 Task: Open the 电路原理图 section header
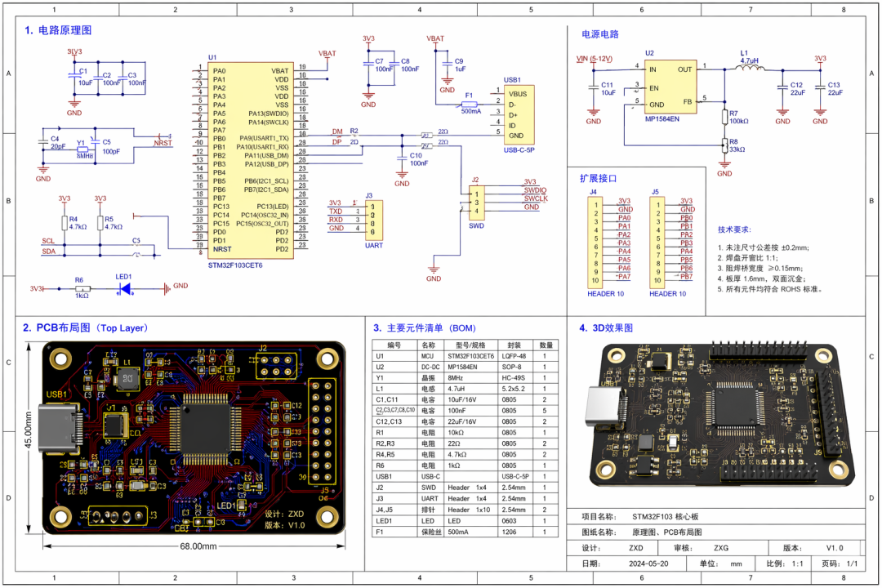(59, 30)
